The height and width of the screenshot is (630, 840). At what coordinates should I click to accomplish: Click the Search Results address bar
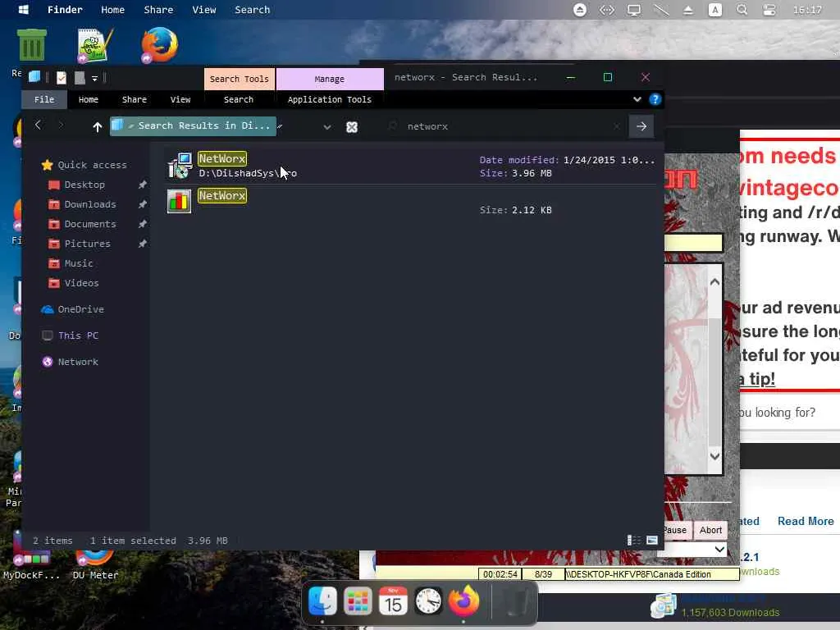pos(193,126)
